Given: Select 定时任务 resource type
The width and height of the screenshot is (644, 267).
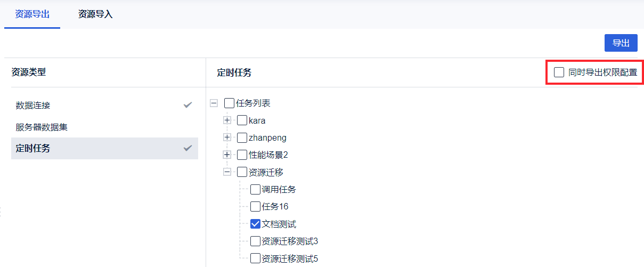Looking at the screenshot, I should 33,148.
